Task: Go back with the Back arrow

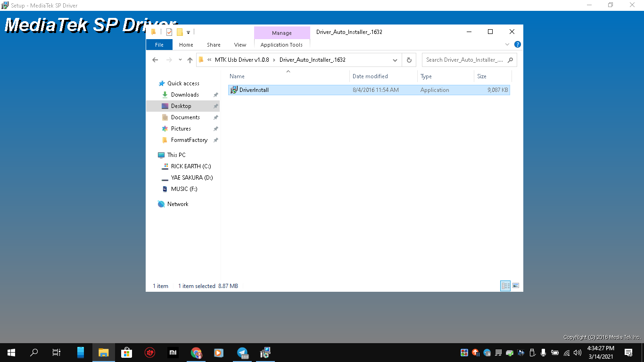Action: click(x=155, y=60)
